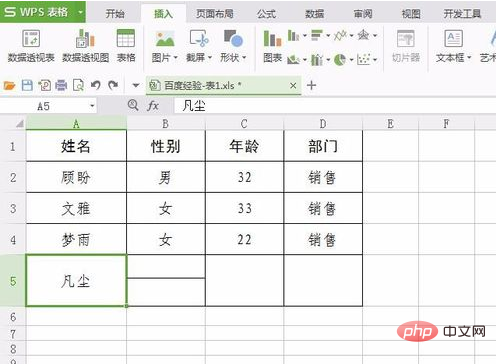This screenshot has height=364, width=496.
Task: Select the header cell 部门
Action: coord(323,146)
